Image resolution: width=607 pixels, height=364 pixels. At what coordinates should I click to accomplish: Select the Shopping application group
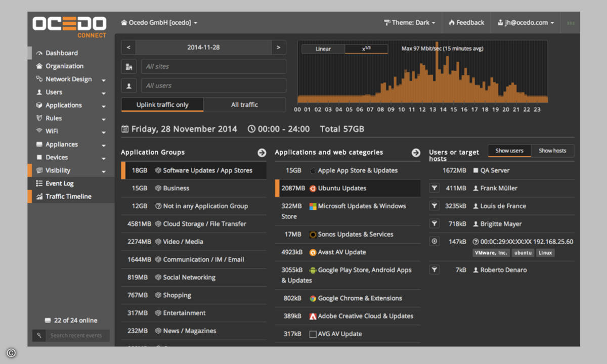click(x=194, y=295)
